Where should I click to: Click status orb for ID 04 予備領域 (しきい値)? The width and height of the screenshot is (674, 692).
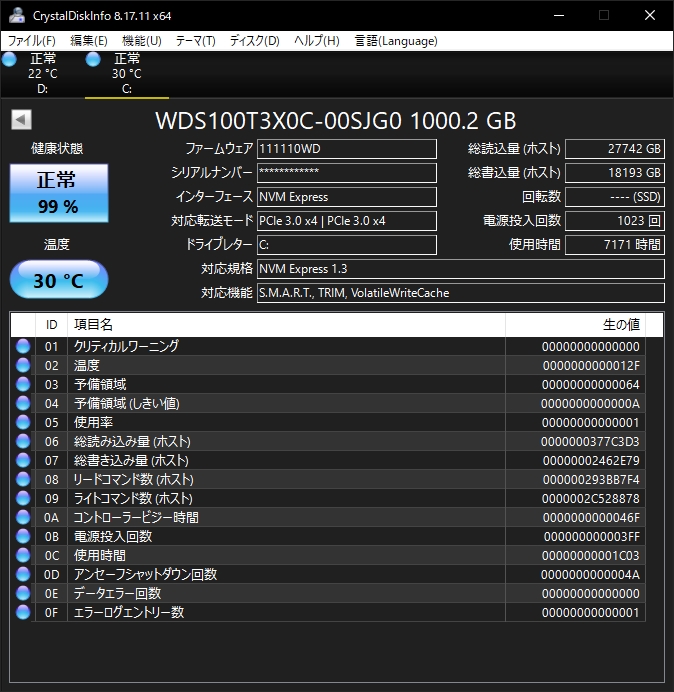click(23, 403)
